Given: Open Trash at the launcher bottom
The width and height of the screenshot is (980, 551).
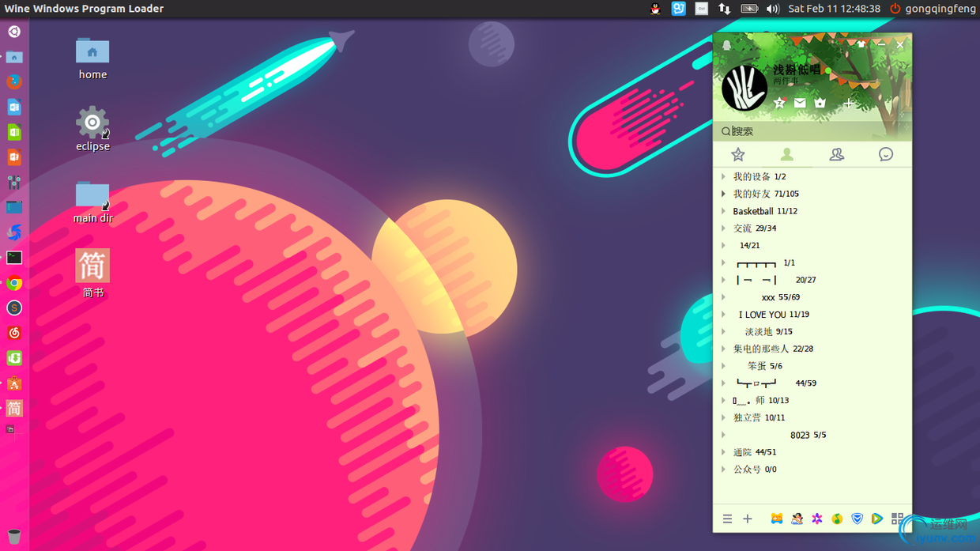Looking at the screenshot, I should (14, 537).
